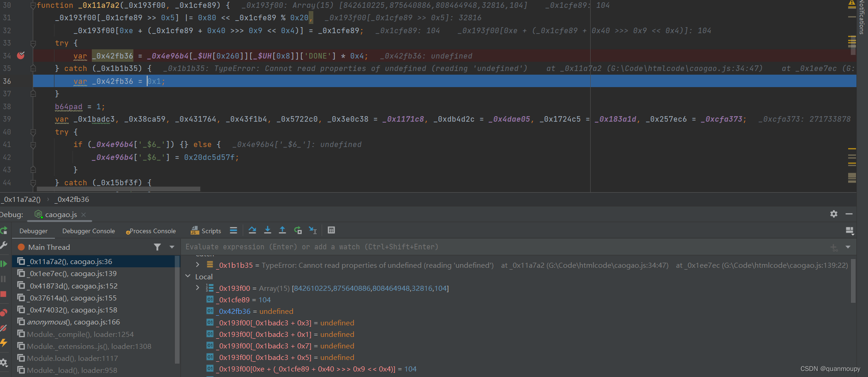This screenshot has width=868, height=377.
Task: Select frame _0x41873d(), caogao.js:152
Action: point(94,286)
